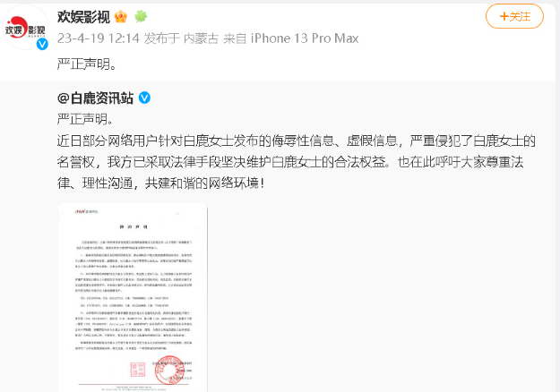Click the document title inside the thumbnail
Screen dimensions: 560x392
pyautogui.click(x=134, y=226)
